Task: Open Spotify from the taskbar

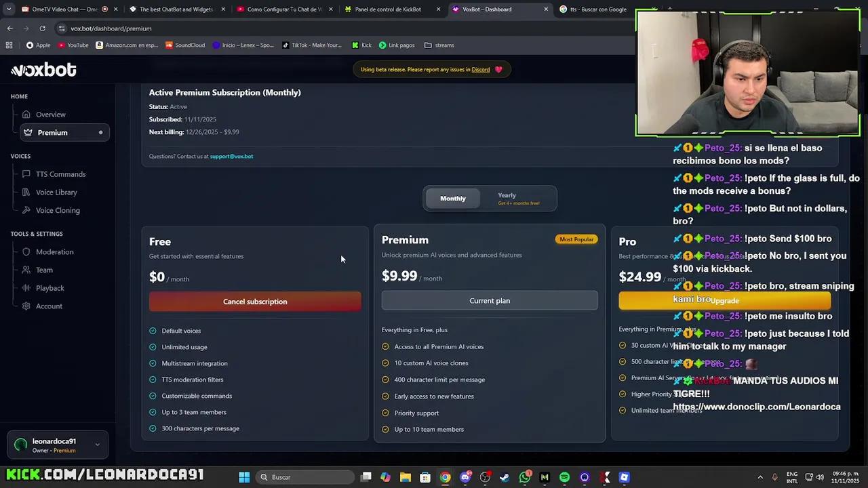Action: (x=564, y=477)
